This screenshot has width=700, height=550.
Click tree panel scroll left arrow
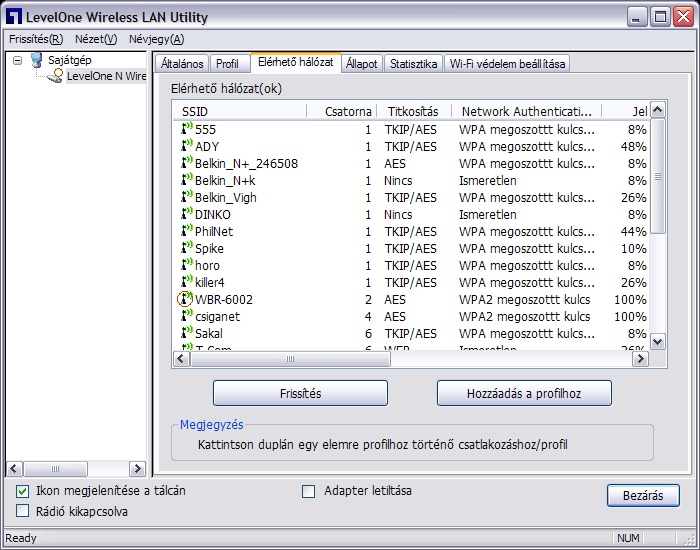(x=14, y=469)
